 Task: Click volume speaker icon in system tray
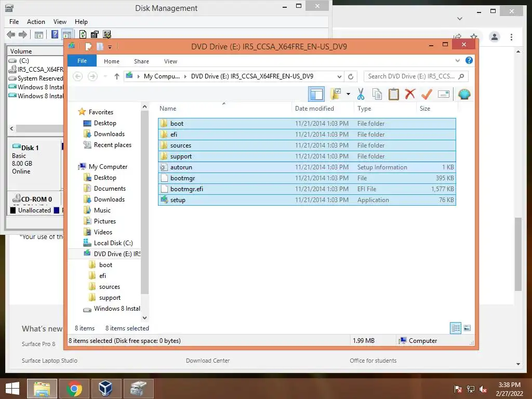483,389
